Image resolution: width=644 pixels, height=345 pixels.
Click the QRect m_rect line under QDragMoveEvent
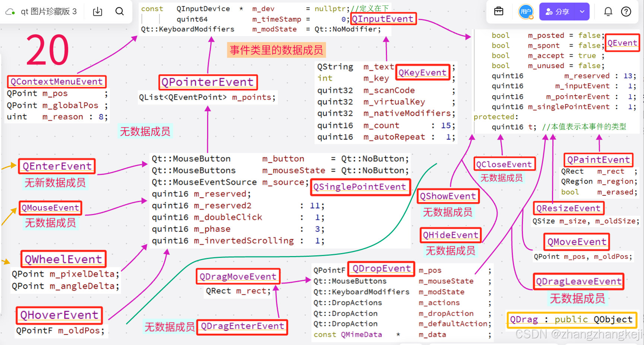click(238, 291)
